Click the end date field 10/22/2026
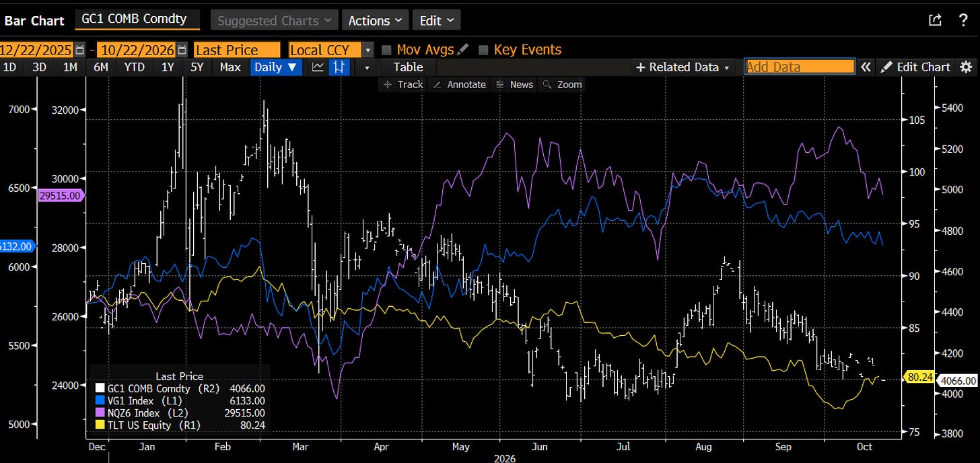The height and width of the screenshot is (463, 980). point(137,50)
